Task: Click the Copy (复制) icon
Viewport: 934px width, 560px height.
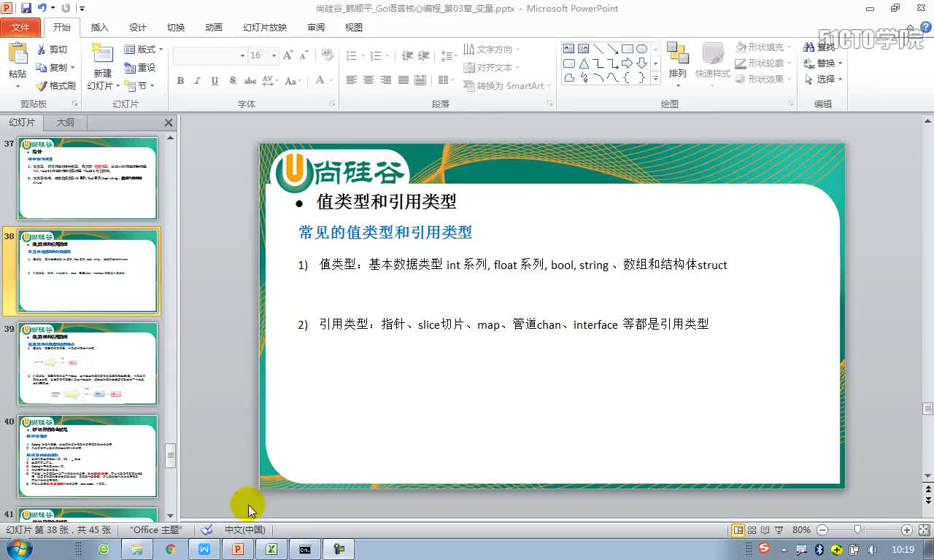Action: click(42, 67)
